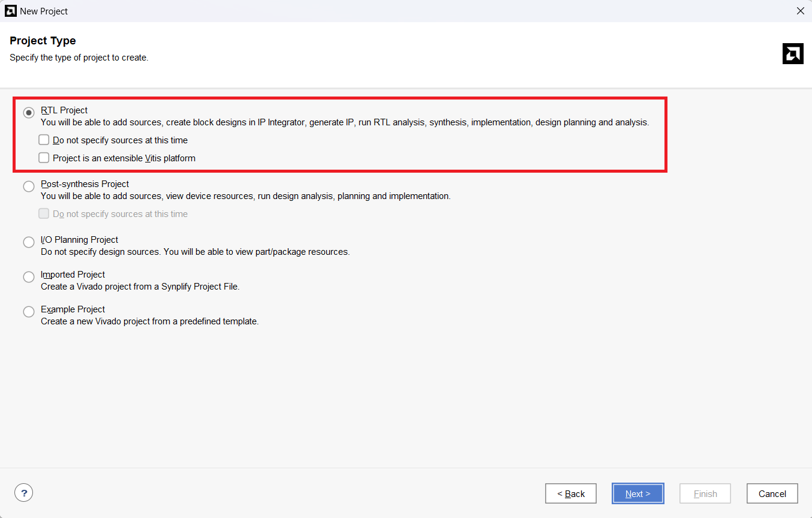812x518 pixels.
Task: Choose the Post-synthesis Project option
Action: pyautogui.click(x=29, y=186)
